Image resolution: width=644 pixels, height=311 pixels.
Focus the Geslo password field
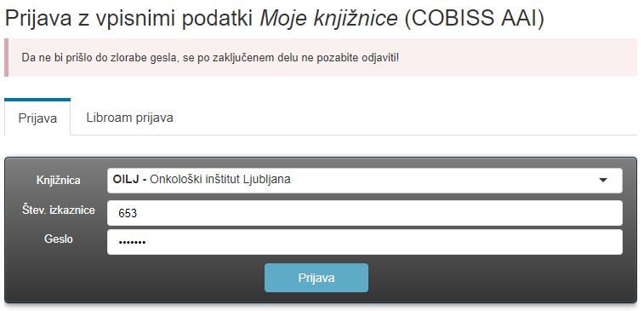click(365, 242)
